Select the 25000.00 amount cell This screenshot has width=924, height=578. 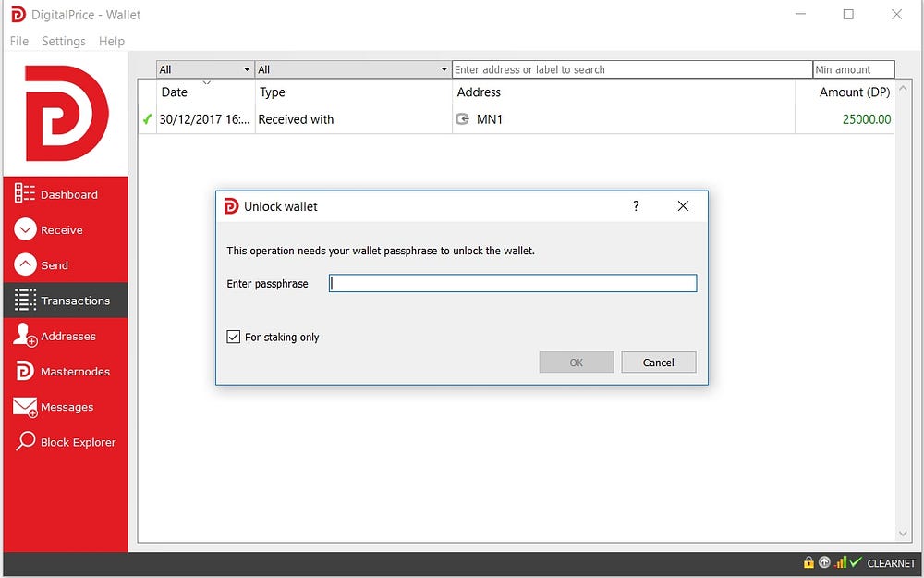point(845,119)
